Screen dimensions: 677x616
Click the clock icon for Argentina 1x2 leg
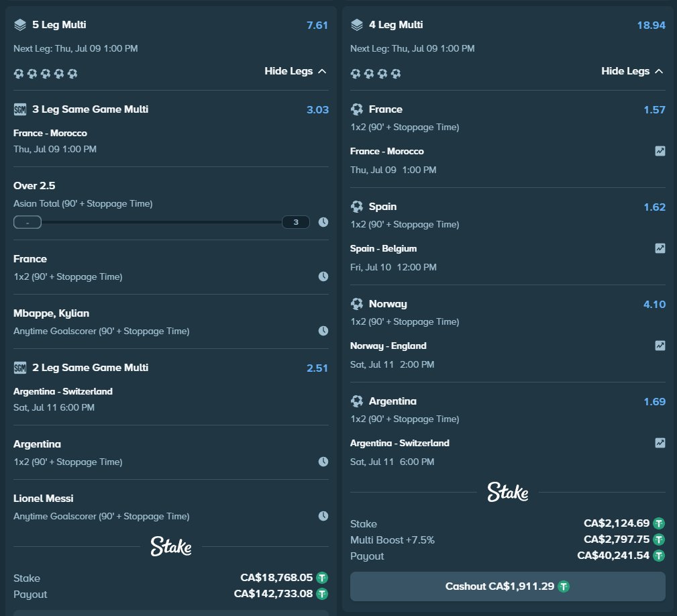[323, 462]
